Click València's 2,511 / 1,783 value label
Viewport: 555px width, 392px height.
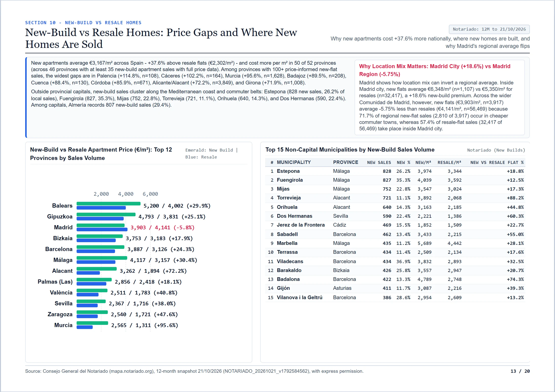(x=144, y=293)
